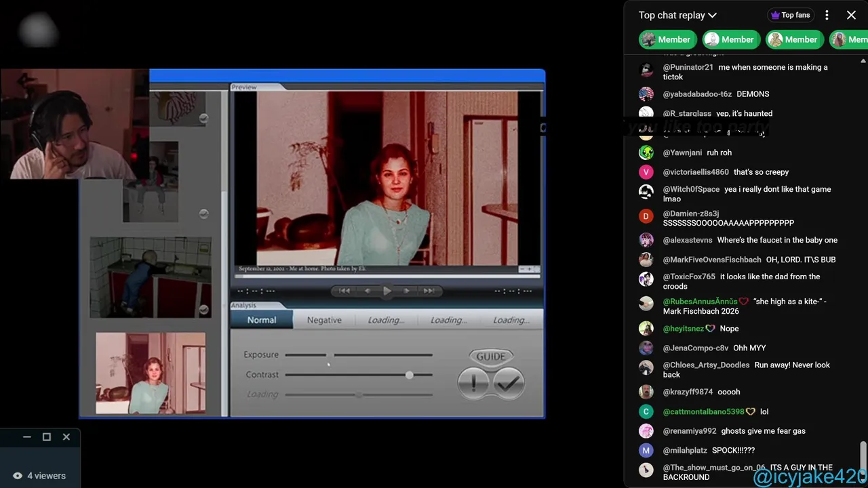Click username @The_show_must_go_on_06
Image resolution: width=868 pixels, height=488 pixels.
pyautogui.click(x=714, y=468)
